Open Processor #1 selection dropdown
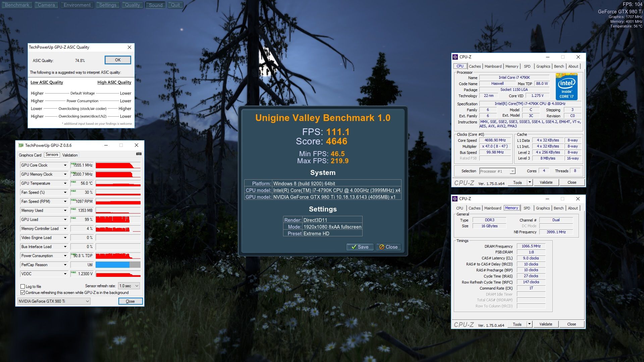This screenshot has width=644, height=362. click(x=497, y=171)
